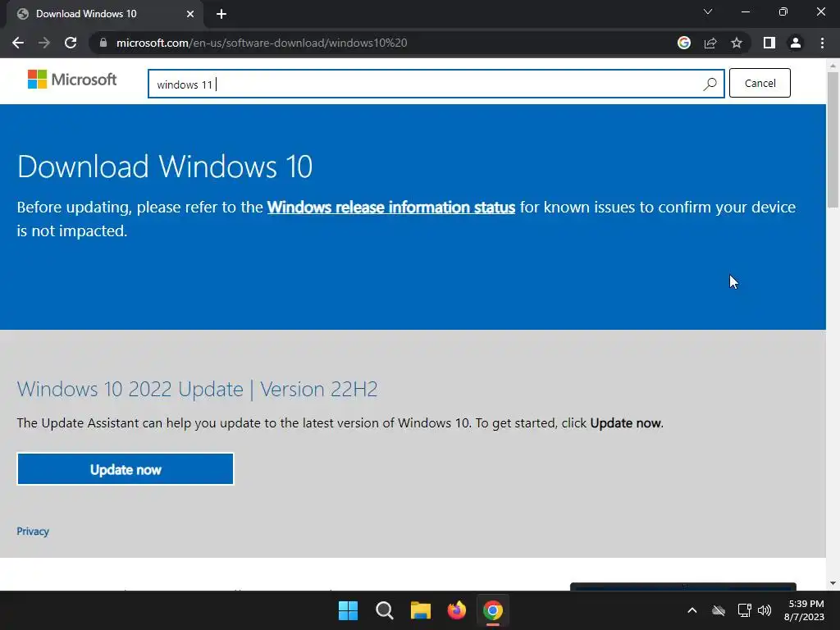Open the Chrome side panel
Image resolution: width=840 pixels, height=630 pixels.
pos(769,43)
